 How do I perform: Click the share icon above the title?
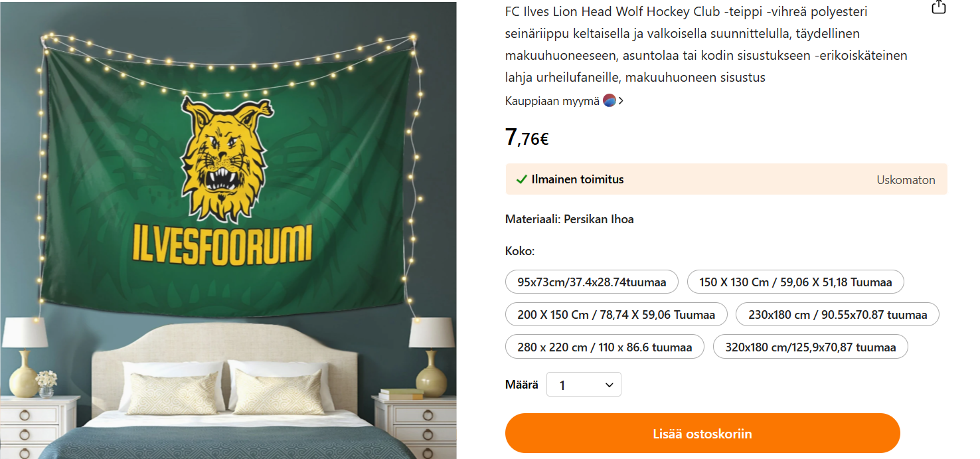click(x=938, y=7)
